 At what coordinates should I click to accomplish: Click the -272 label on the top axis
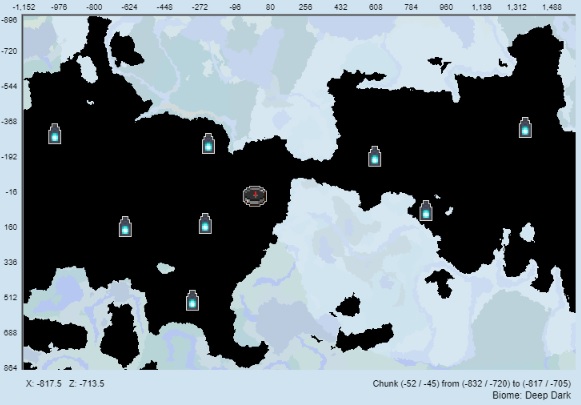(200, 7)
